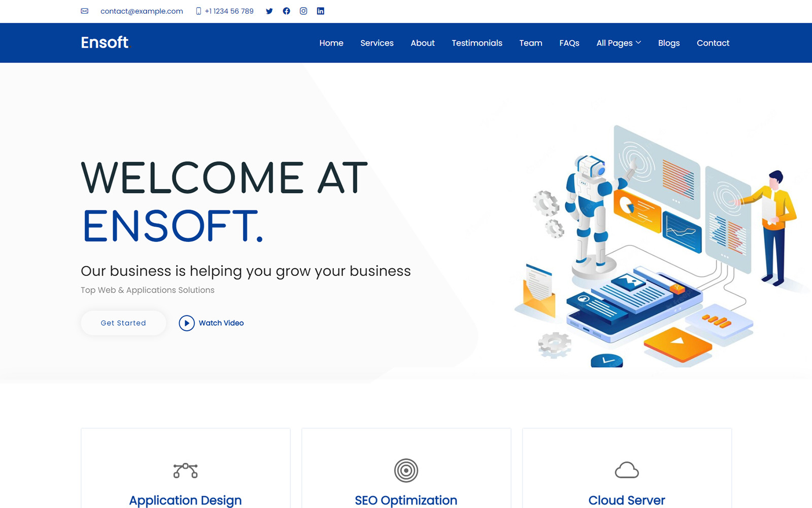Switch to the Testimonials section via navbar
Image resolution: width=812 pixels, height=508 pixels.
pyautogui.click(x=477, y=43)
